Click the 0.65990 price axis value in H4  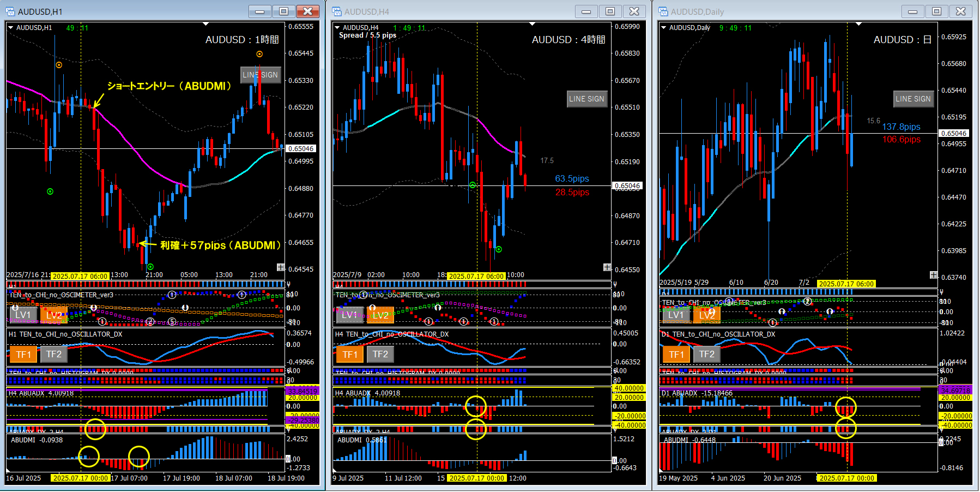[x=627, y=27]
